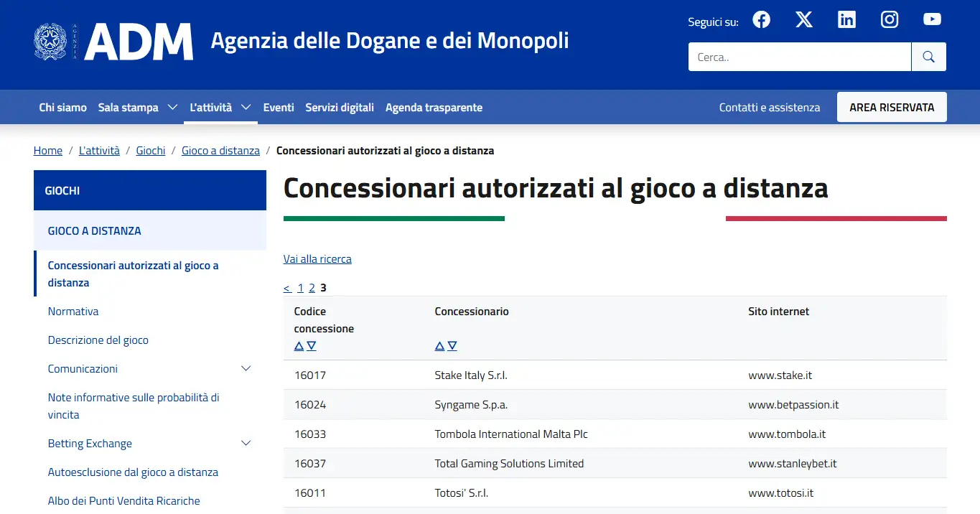Open Comunicazioni sidebar link
The height and width of the screenshot is (514, 980).
pyautogui.click(x=83, y=369)
